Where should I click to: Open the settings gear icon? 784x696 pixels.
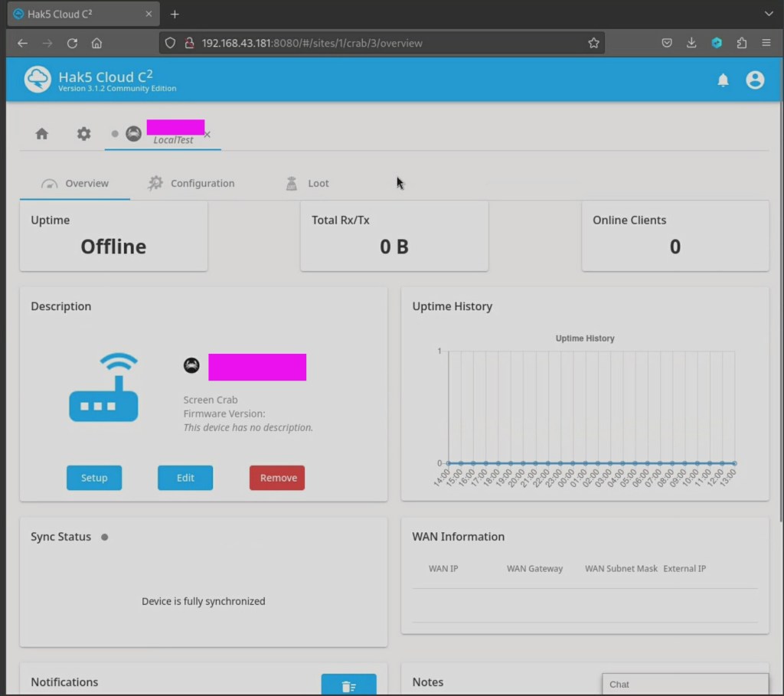pyautogui.click(x=83, y=134)
